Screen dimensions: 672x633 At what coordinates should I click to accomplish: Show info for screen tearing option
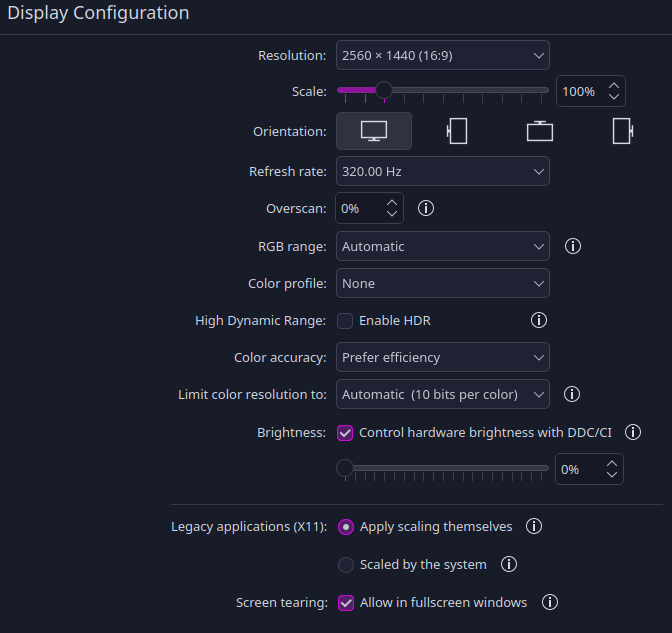pos(550,602)
